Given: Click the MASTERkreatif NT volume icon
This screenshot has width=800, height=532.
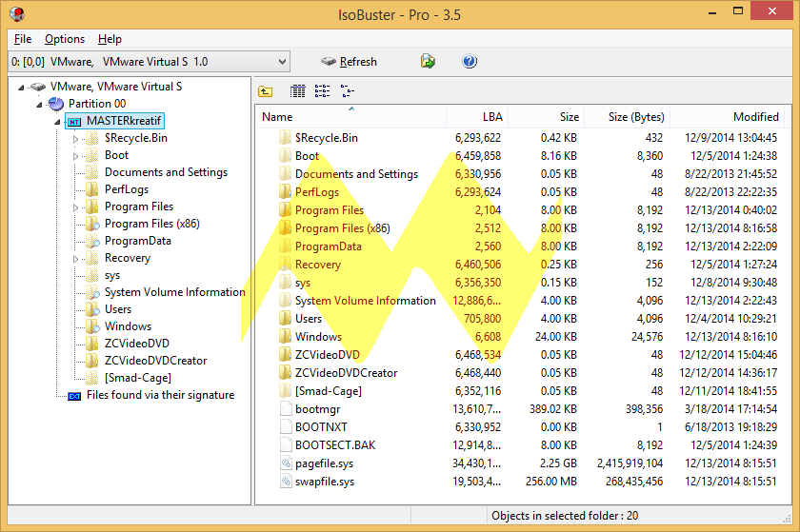Looking at the screenshot, I should pyautogui.click(x=74, y=122).
